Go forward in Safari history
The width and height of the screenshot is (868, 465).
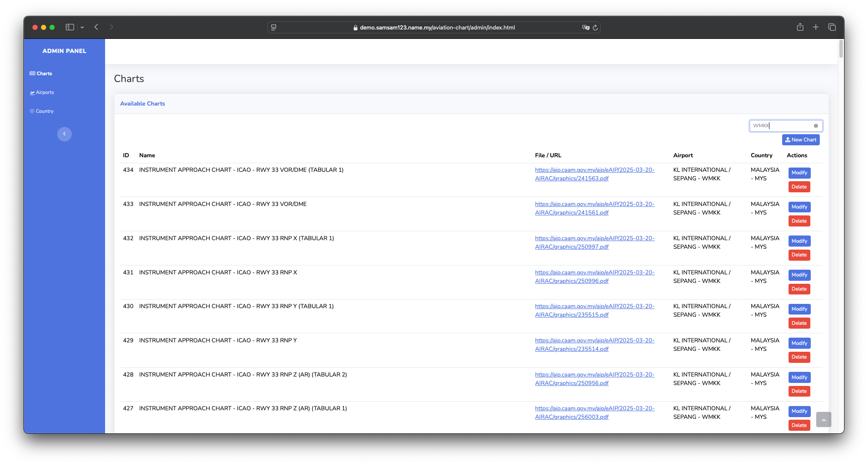[x=111, y=27]
